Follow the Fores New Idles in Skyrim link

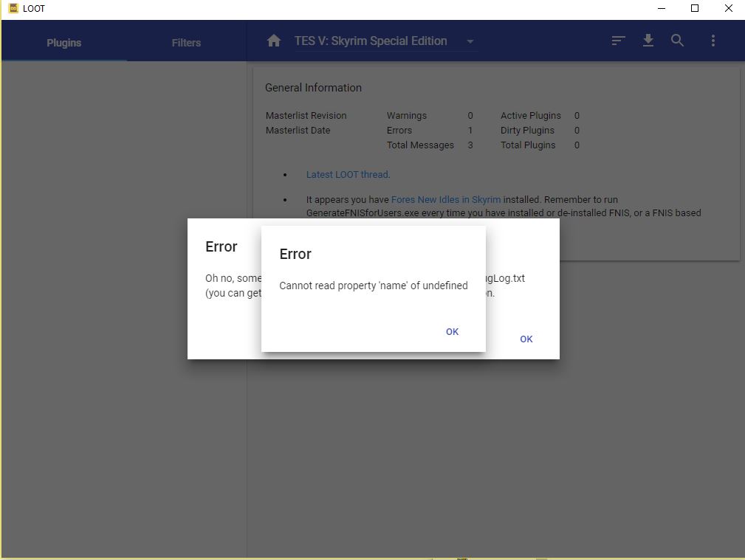point(446,199)
